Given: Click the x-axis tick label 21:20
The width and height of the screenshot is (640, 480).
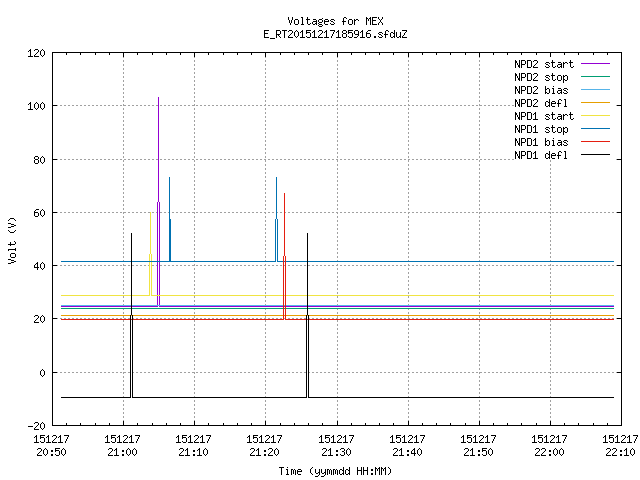Looking at the screenshot, I should point(264,452).
